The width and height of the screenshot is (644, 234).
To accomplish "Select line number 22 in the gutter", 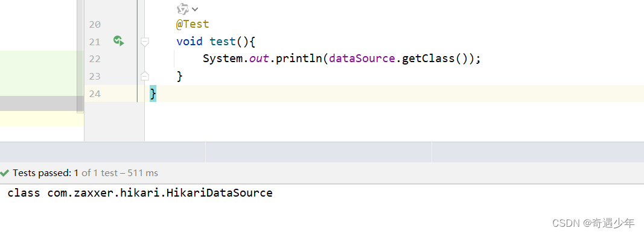I will tap(95, 59).
